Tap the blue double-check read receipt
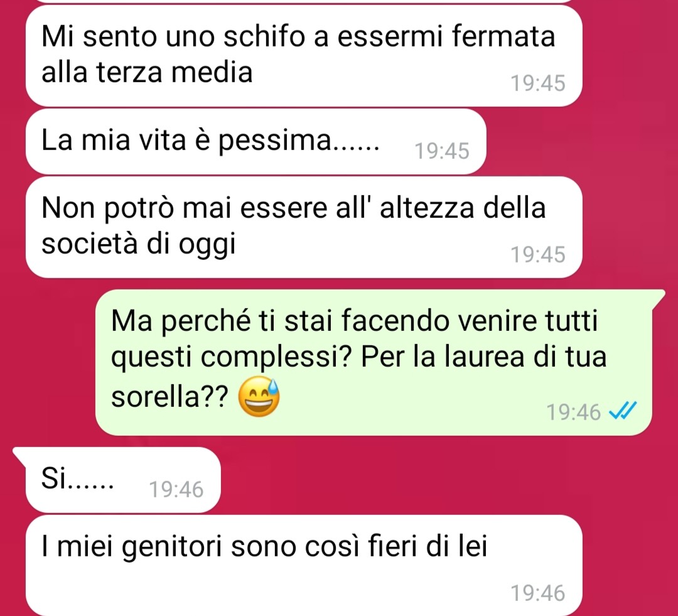 point(623,411)
